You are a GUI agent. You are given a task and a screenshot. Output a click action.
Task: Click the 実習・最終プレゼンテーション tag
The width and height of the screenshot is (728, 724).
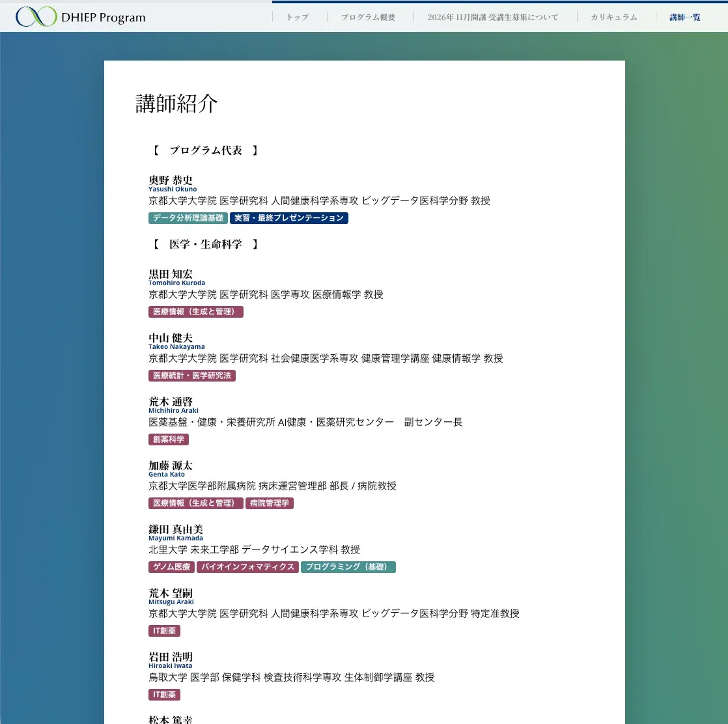(x=288, y=218)
